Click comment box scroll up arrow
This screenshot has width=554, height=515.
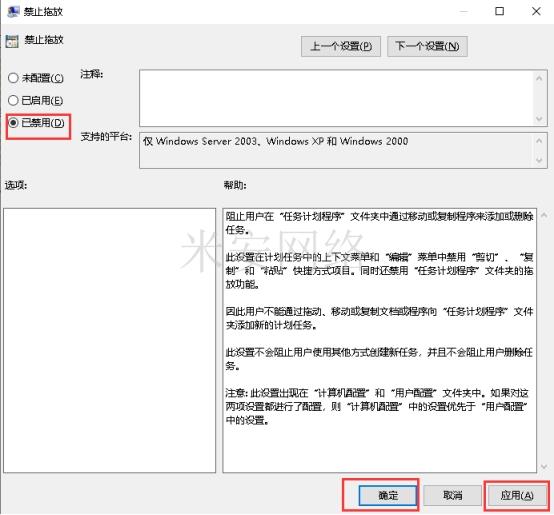coord(539,78)
